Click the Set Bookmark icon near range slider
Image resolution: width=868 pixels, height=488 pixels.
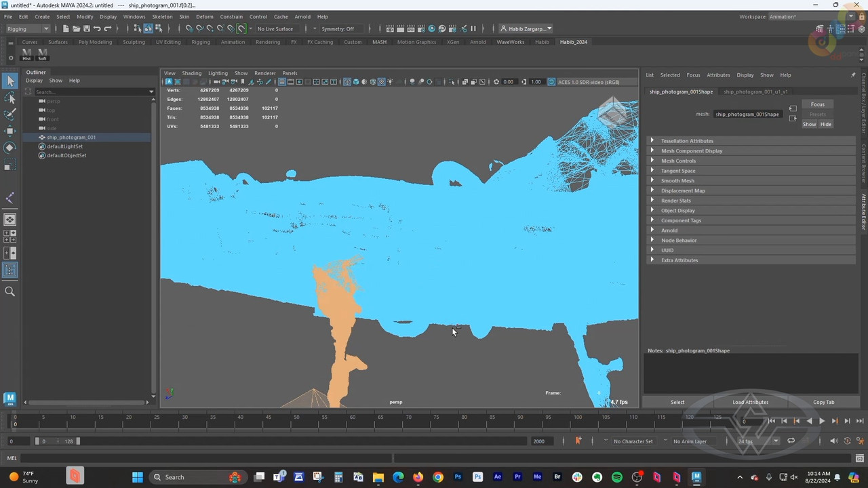coord(578,441)
